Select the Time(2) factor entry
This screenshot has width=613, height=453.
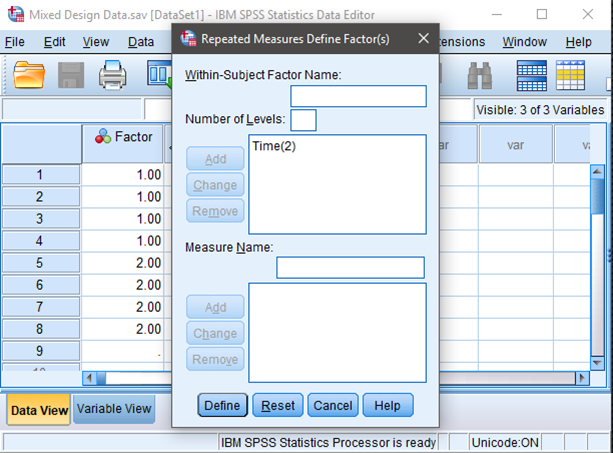point(274,146)
